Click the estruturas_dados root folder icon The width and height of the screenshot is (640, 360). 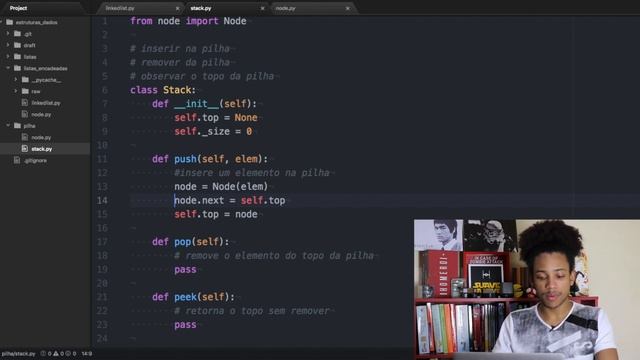point(10,22)
